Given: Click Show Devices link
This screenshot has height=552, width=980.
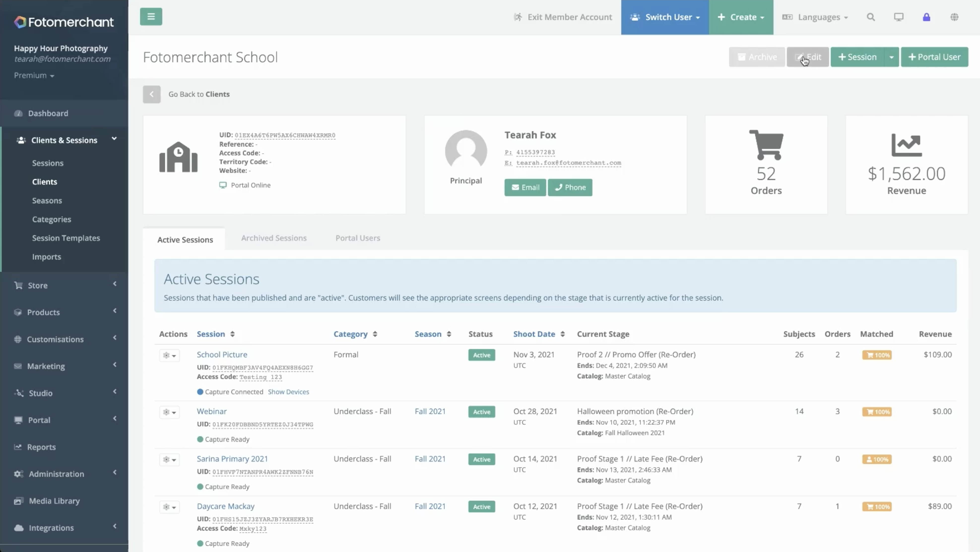Looking at the screenshot, I should pos(288,392).
